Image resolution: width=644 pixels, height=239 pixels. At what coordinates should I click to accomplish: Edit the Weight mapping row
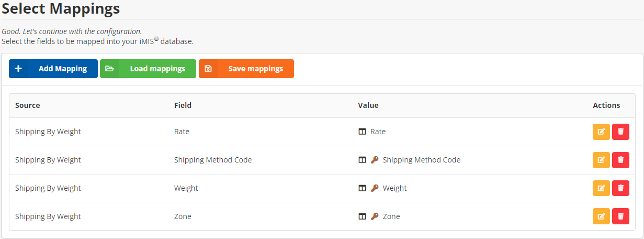pos(601,188)
